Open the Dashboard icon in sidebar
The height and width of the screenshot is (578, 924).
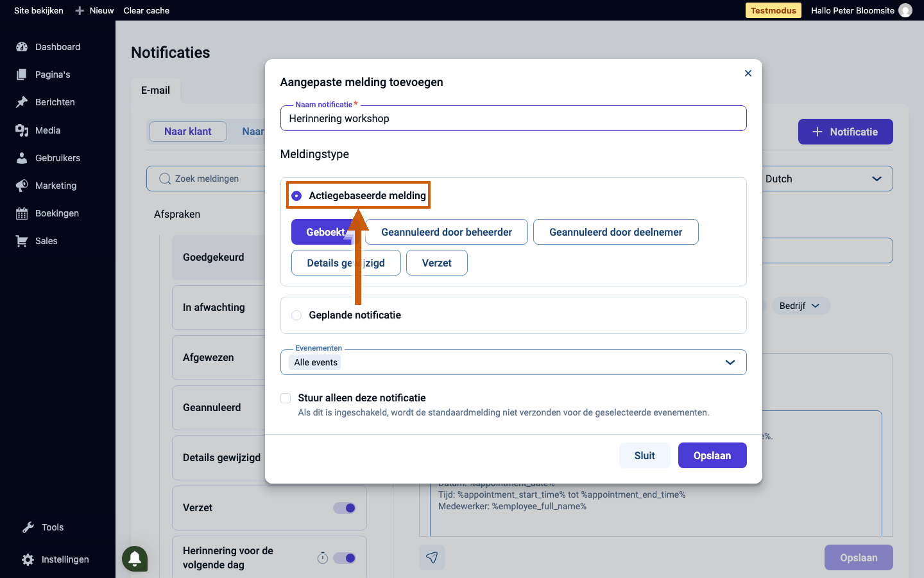coord(22,47)
